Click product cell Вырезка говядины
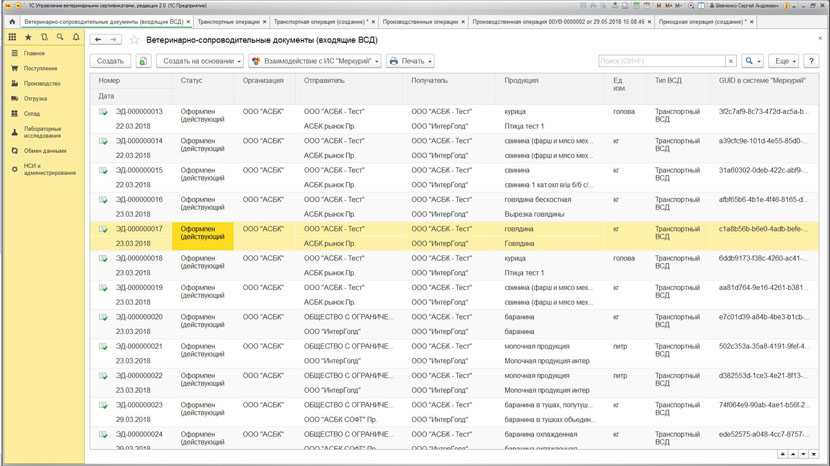 [534, 214]
